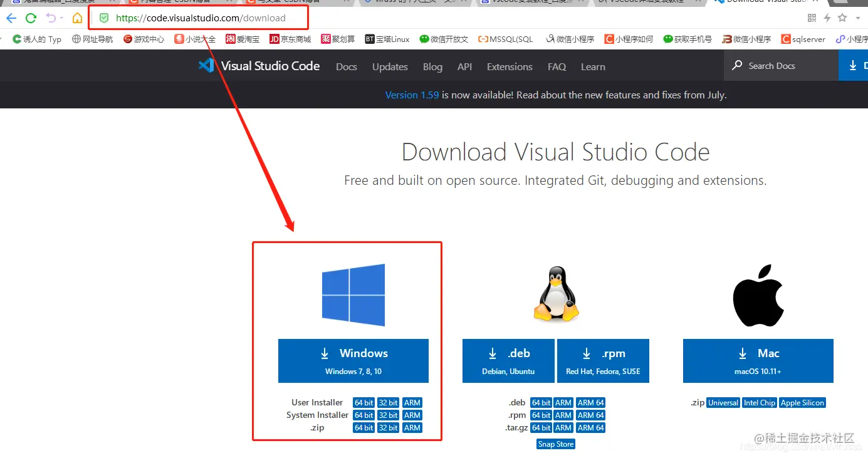Open the Extensions menu item
Screen dimensions: 868x458
click(510, 66)
